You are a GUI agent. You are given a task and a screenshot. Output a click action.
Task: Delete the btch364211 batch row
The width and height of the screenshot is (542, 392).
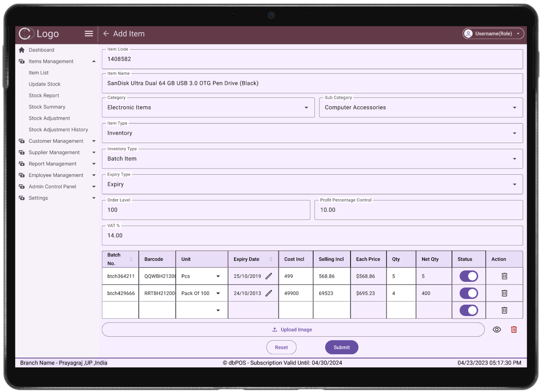coord(504,277)
